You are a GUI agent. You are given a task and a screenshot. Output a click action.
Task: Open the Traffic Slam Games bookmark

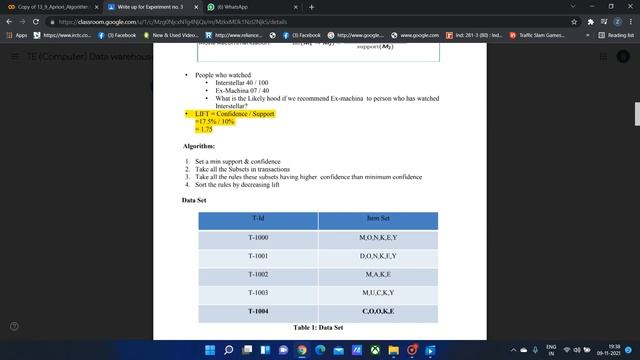(537, 36)
